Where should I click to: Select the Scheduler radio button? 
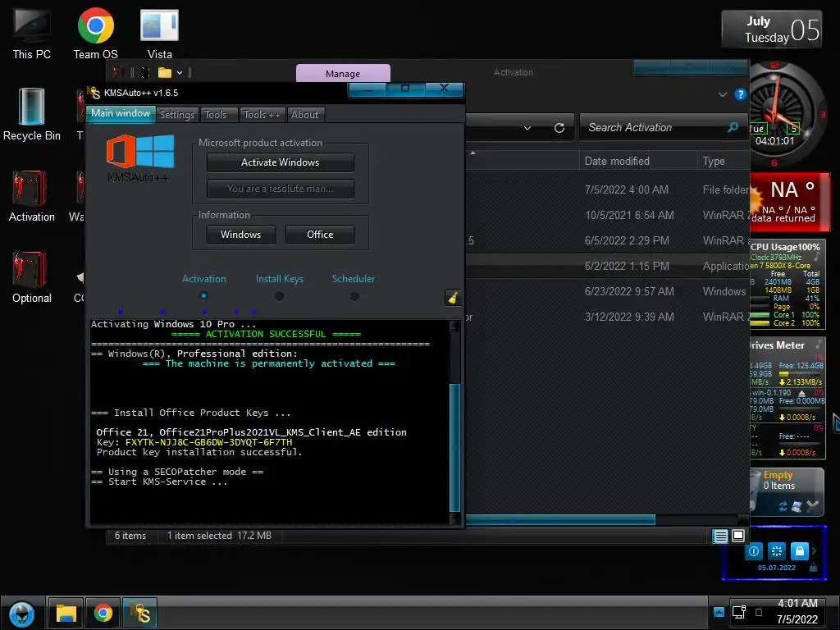[x=354, y=295]
